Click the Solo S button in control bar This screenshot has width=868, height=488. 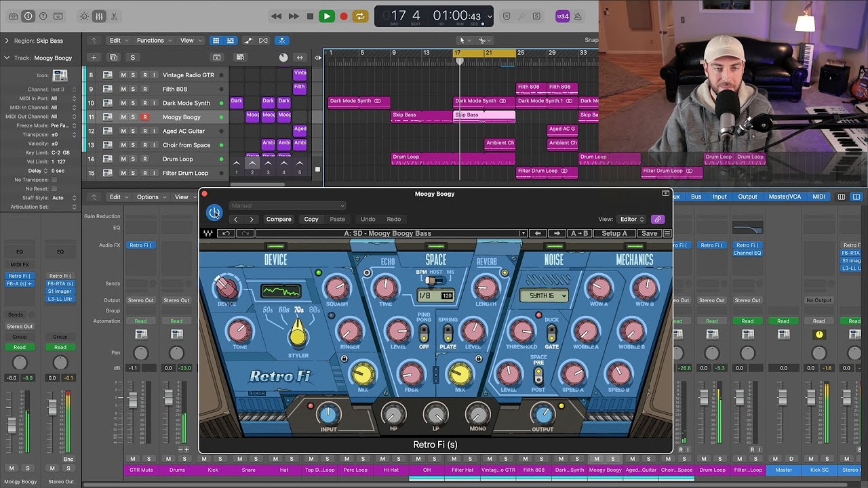[536, 16]
